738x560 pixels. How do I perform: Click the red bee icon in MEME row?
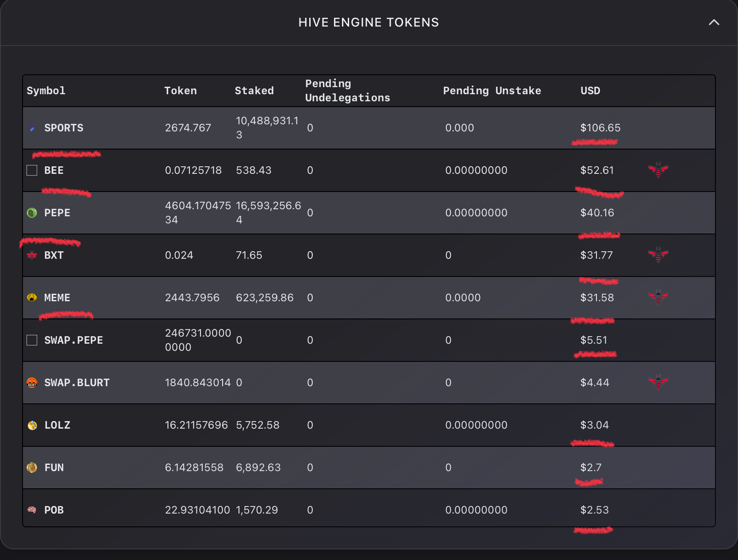point(658,297)
